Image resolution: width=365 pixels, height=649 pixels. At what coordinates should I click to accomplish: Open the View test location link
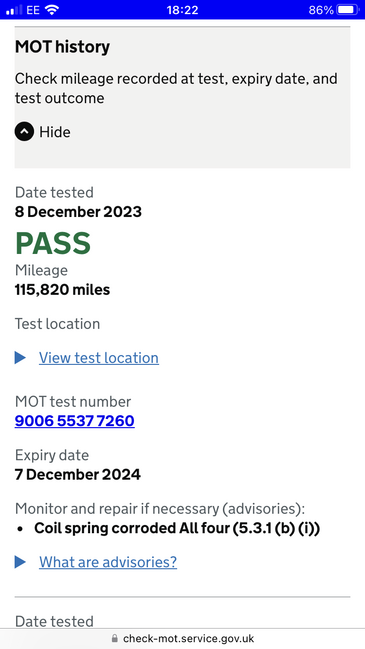point(99,358)
